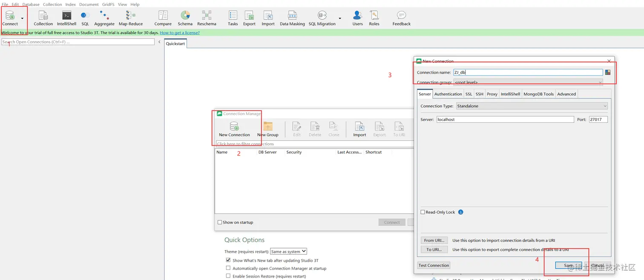
Task: Toggle Show on startup checkbox
Action: [220, 222]
